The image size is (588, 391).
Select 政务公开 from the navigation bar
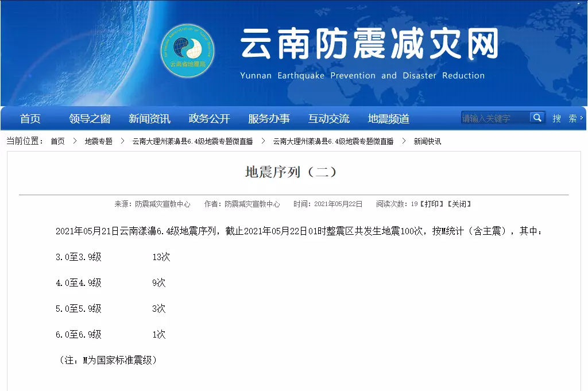209,119
